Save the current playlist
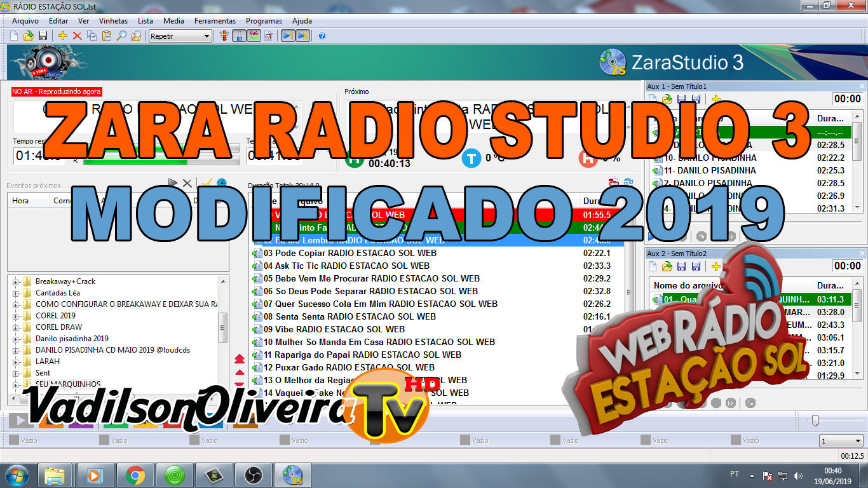Viewport: 868px width, 488px height. [x=43, y=36]
